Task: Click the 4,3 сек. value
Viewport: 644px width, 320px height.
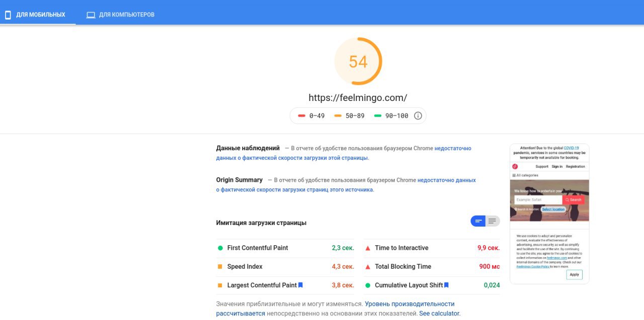Action: click(343, 266)
